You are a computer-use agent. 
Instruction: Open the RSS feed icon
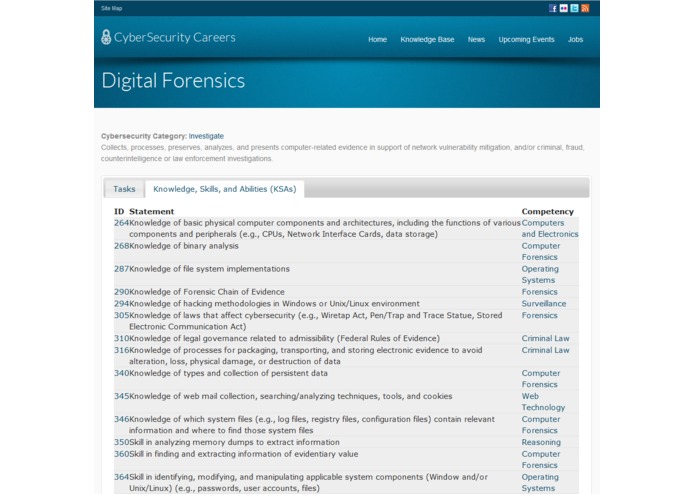coord(585,8)
